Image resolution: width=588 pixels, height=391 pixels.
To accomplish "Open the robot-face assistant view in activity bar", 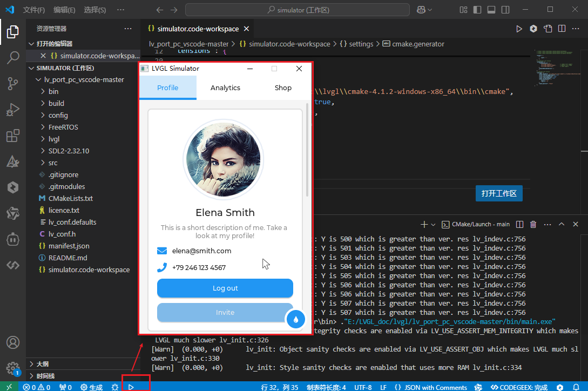I will [13, 239].
